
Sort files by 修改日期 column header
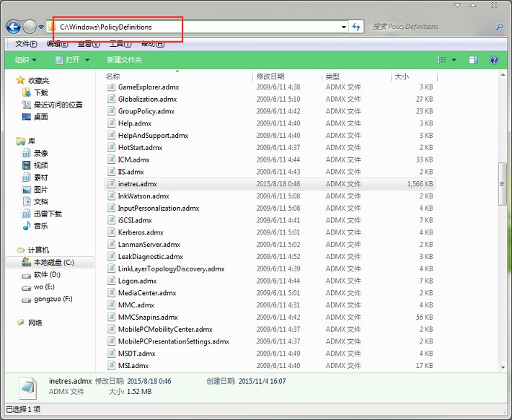click(x=270, y=76)
